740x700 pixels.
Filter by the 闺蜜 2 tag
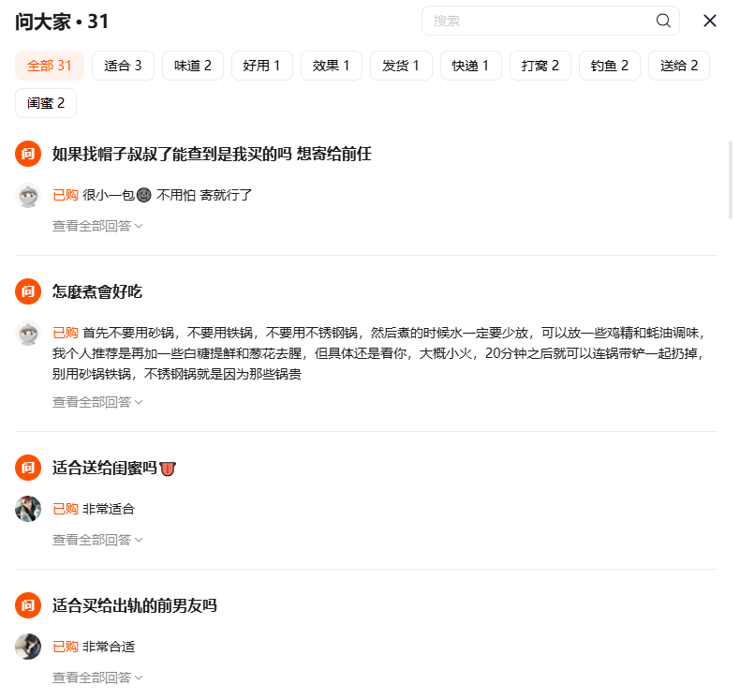click(46, 103)
